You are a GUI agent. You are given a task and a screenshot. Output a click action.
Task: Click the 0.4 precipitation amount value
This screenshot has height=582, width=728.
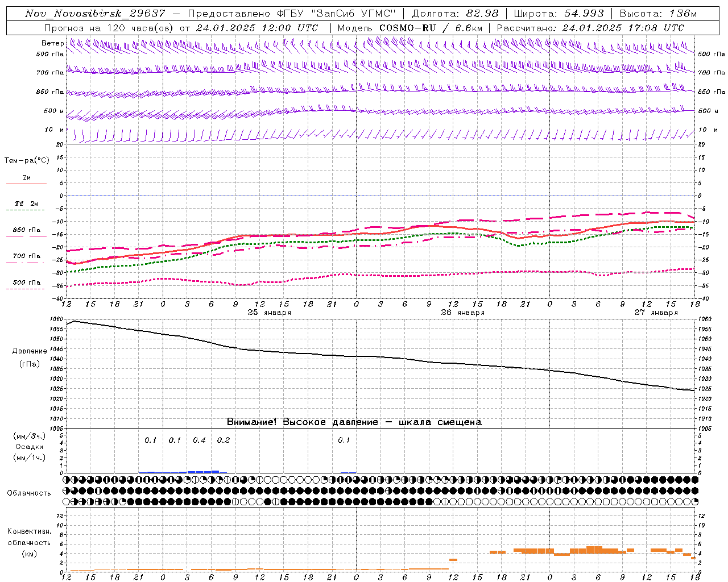199,440
